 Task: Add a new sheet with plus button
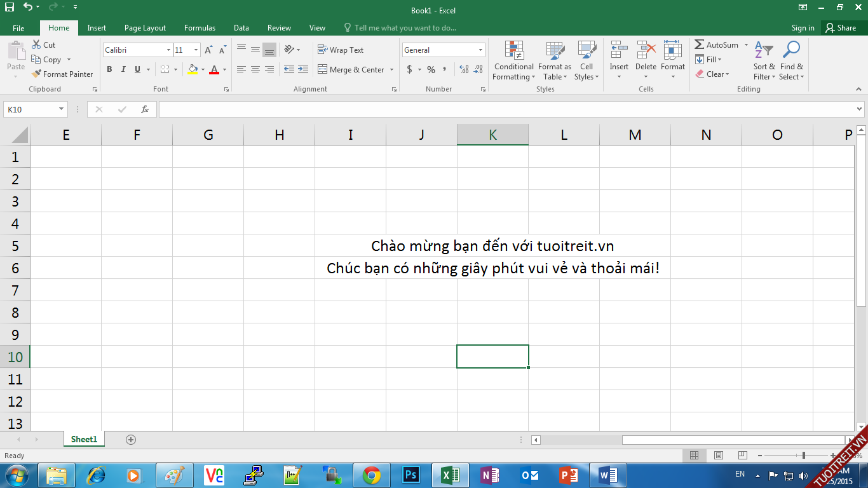(131, 439)
